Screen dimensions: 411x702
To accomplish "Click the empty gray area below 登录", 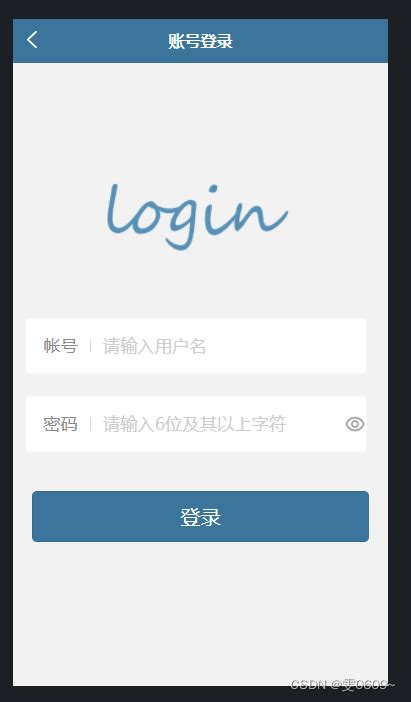I will pyautogui.click(x=200, y=613).
